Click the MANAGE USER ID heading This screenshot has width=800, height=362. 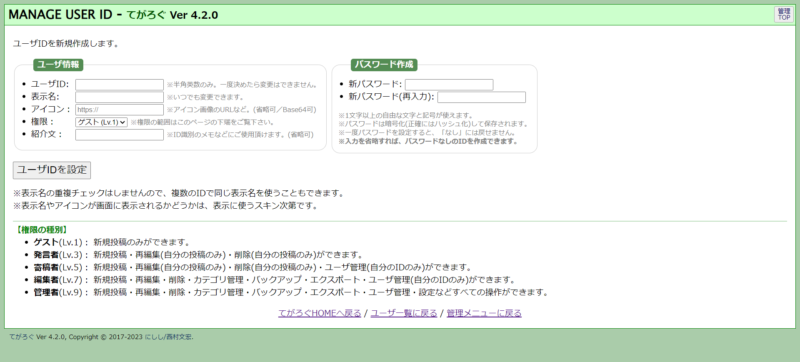click(x=59, y=15)
